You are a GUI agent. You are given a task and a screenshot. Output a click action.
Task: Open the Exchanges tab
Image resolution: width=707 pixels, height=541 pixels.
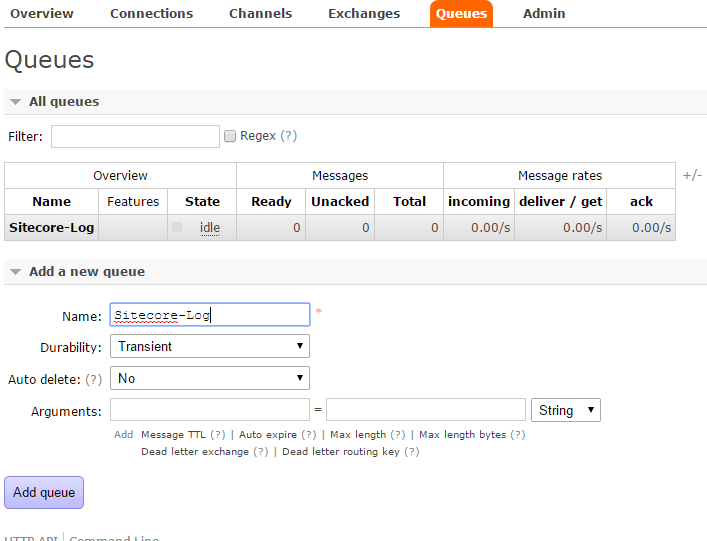(364, 14)
